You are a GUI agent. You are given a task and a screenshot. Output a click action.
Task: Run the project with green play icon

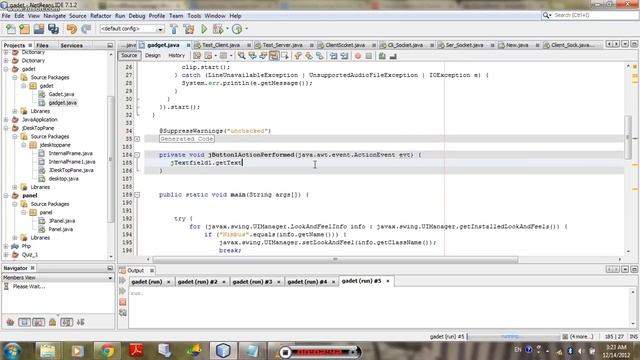coord(204,29)
